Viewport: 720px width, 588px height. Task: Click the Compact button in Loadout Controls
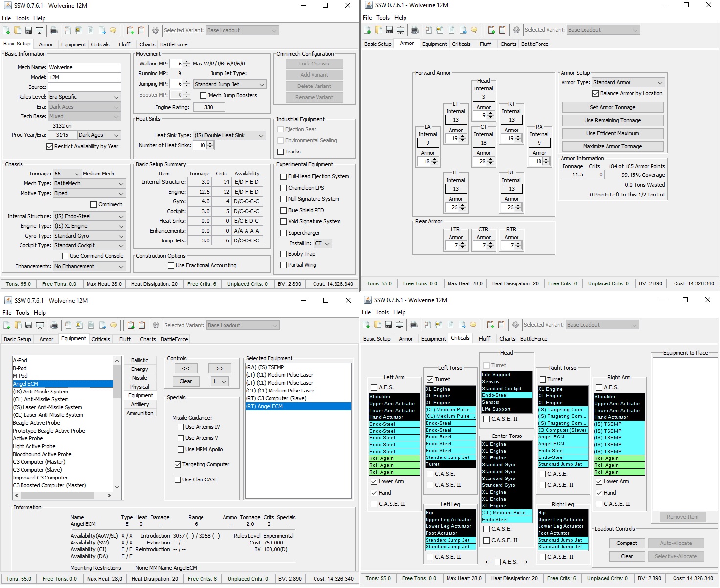(627, 543)
